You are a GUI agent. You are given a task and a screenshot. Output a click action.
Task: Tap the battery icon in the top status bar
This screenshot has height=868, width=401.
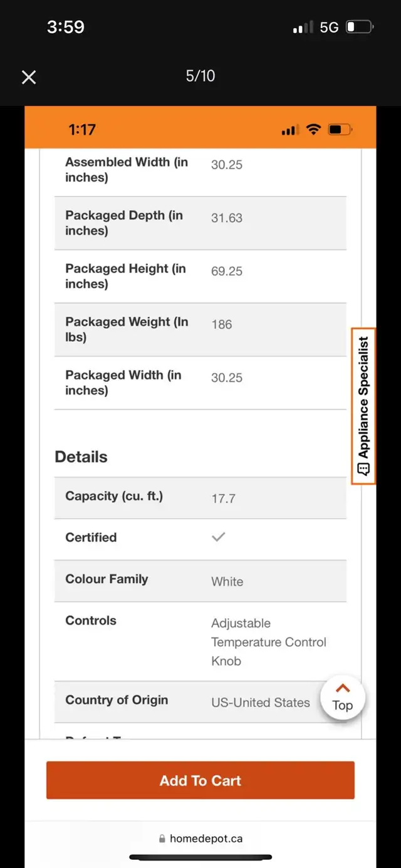click(x=360, y=28)
